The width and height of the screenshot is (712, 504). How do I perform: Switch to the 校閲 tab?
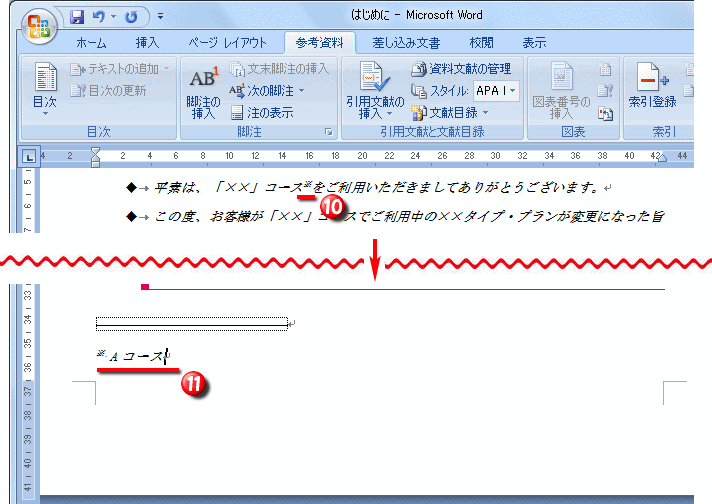481,43
